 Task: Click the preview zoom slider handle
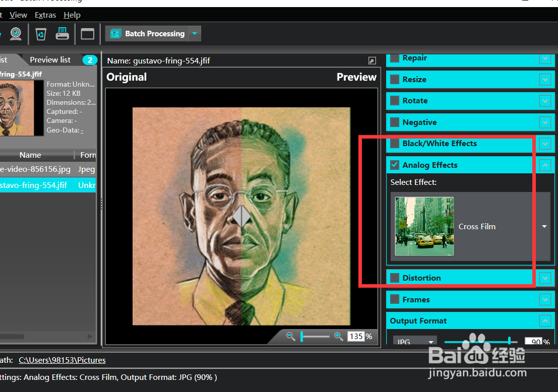[302, 336]
